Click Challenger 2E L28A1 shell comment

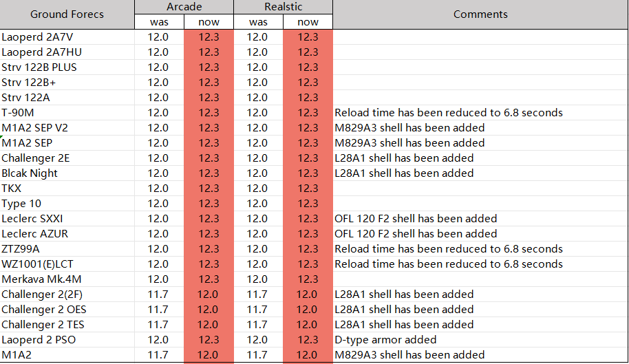(x=404, y=158)
